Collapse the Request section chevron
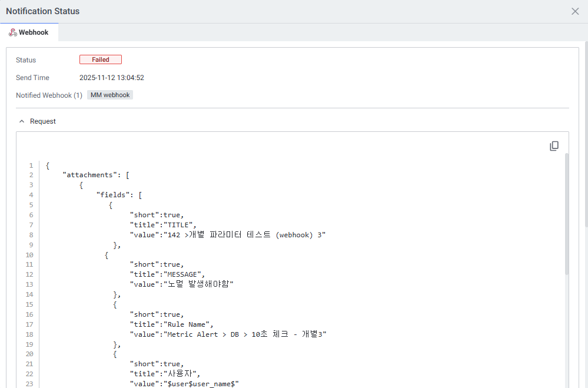 [x=22, y=121]
